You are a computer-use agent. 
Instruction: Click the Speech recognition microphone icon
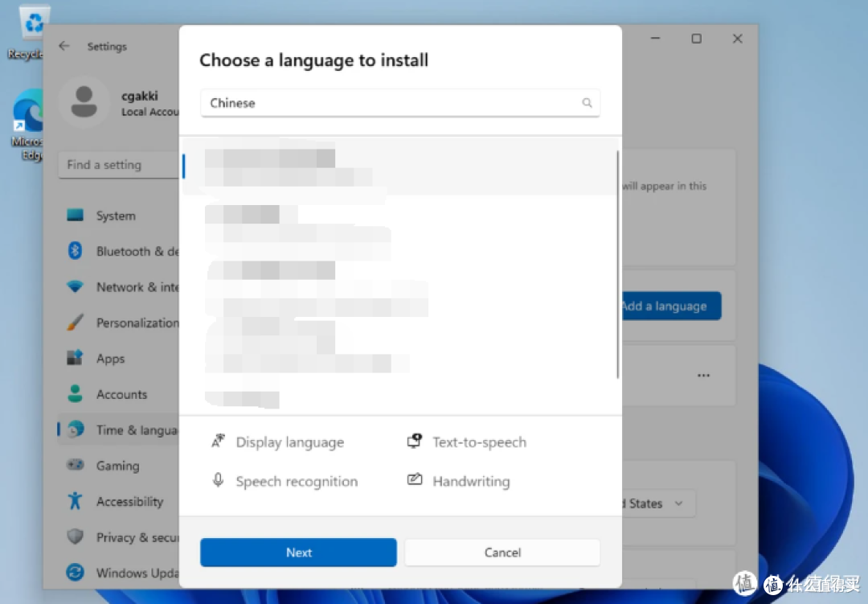tap(218, 480)
